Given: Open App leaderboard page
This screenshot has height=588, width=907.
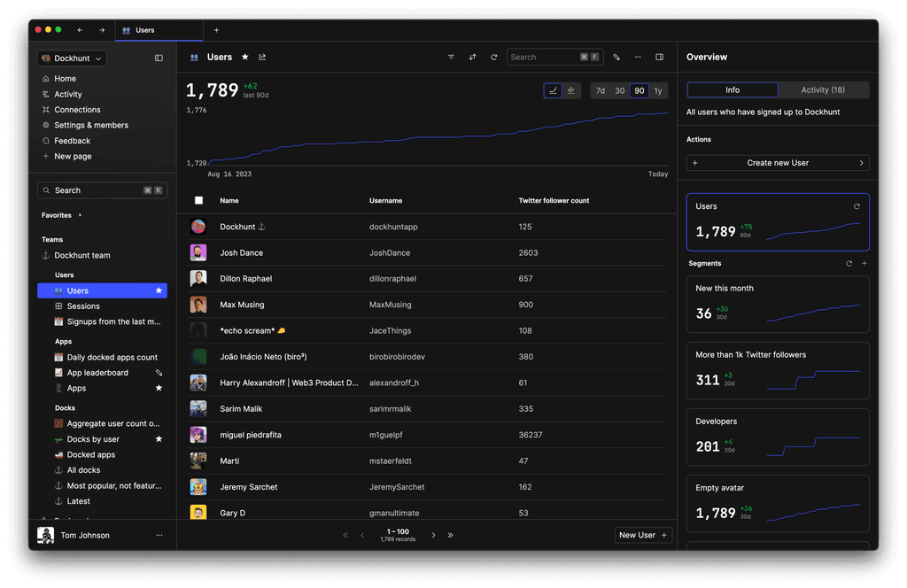Looking at the screenshot, I should [x=97, y=373].
